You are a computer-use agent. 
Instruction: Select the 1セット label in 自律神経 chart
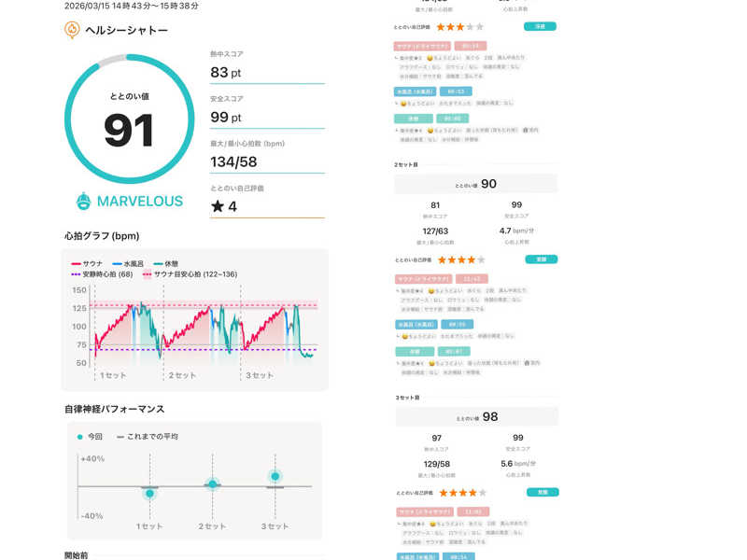coord(149,526)
